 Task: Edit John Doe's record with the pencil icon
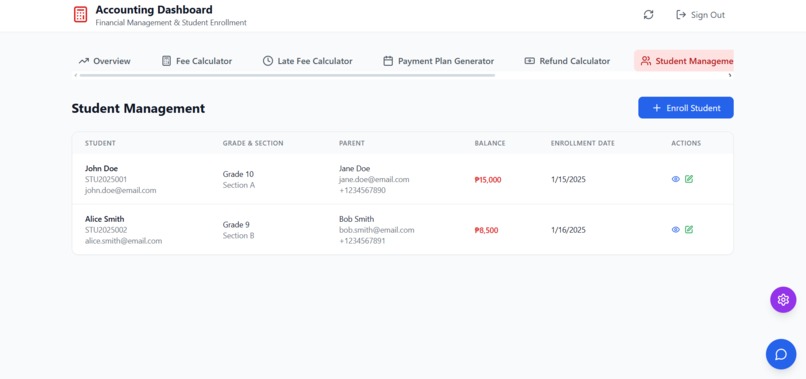pos(689,179)
